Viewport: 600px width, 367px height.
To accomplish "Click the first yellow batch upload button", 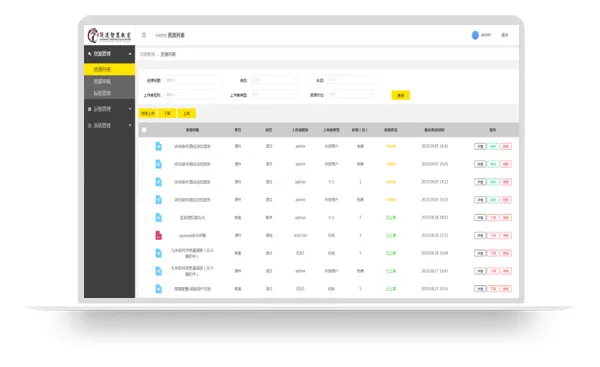I will click(x=148, y=113).
